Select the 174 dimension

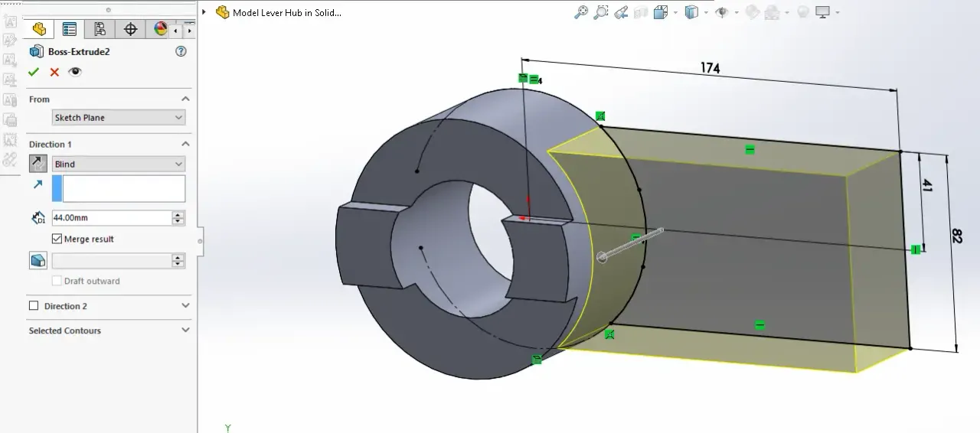[x=710, y=68]
